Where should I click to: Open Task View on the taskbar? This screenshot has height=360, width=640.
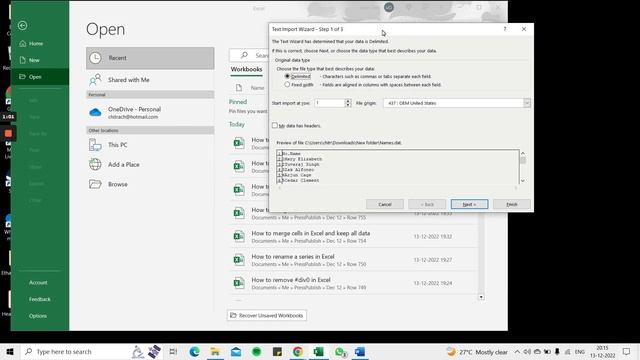point(173,352)
